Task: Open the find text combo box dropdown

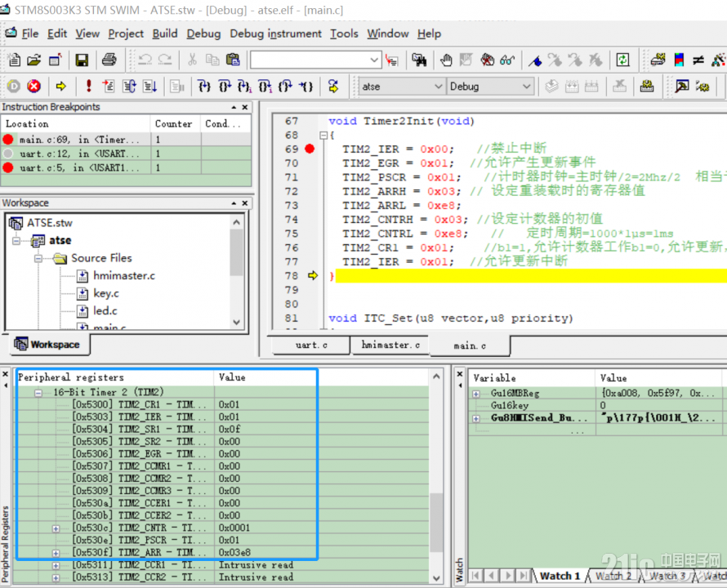Action: (374, 60)
